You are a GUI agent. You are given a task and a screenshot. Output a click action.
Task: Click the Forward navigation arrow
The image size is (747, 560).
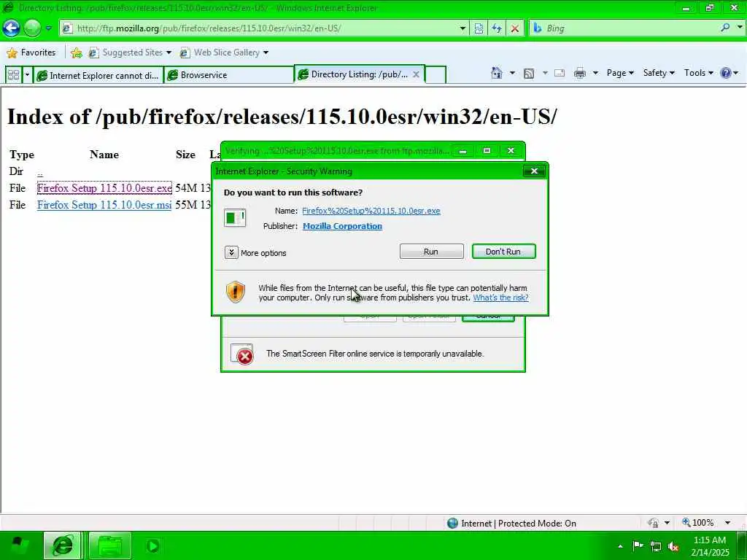pos(32,28)
